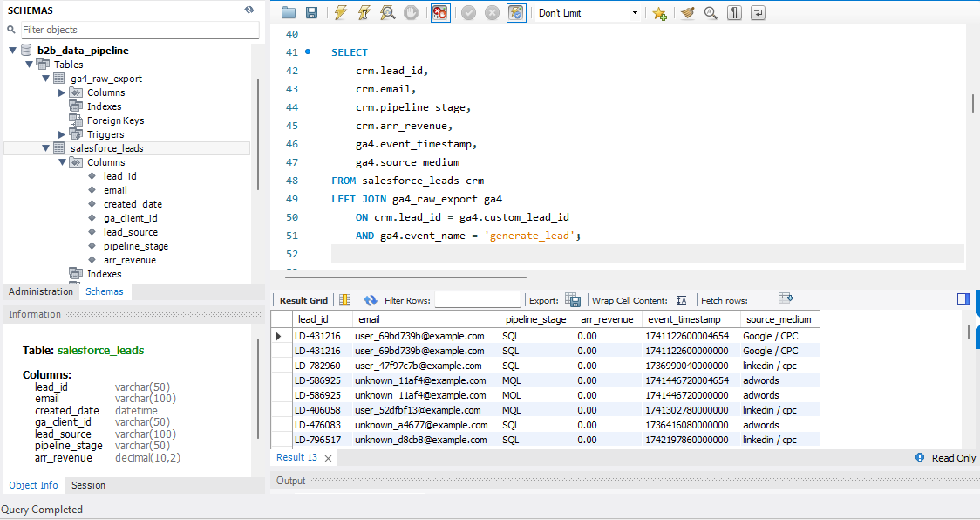Sort by pipeline_stage column header

[535, 319]
